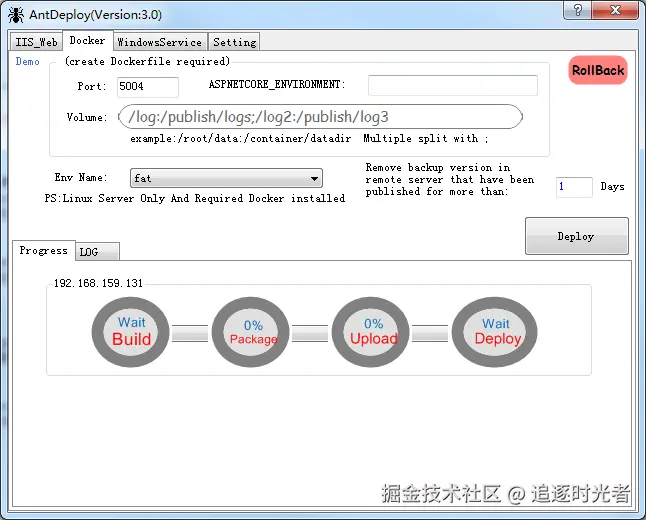Click the Volume path input field
Viewport: 646px width, 520px height.
(x=321, y=117)
